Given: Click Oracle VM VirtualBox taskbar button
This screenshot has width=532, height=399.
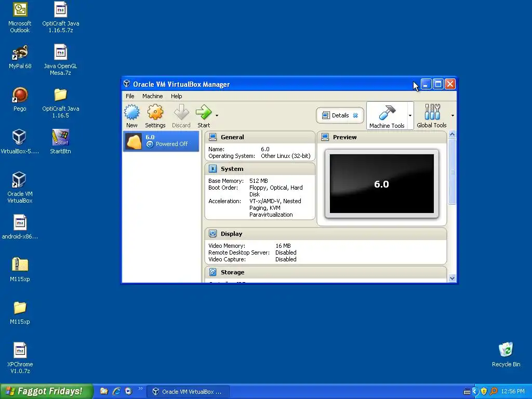Looking at the screenshot, I should [188, 392].
